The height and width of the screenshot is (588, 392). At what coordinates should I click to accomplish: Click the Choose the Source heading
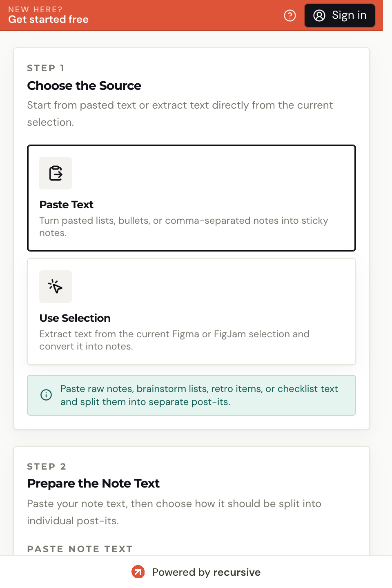(84, 86)
